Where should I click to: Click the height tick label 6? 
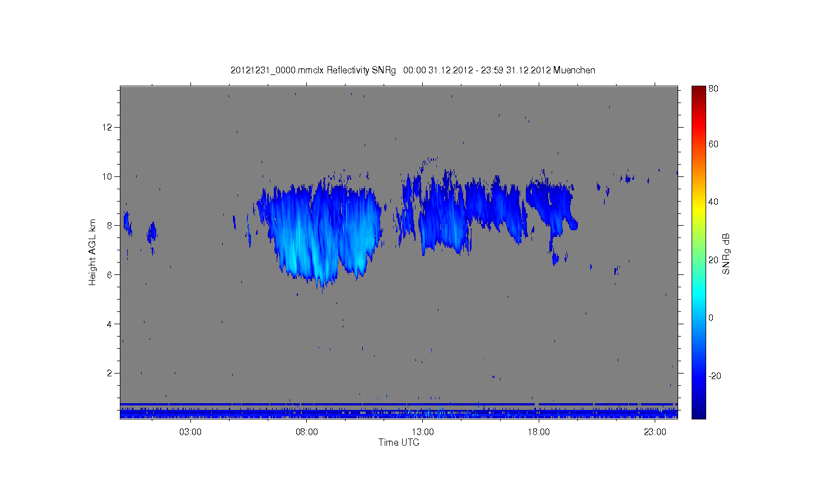coord(110,274)
